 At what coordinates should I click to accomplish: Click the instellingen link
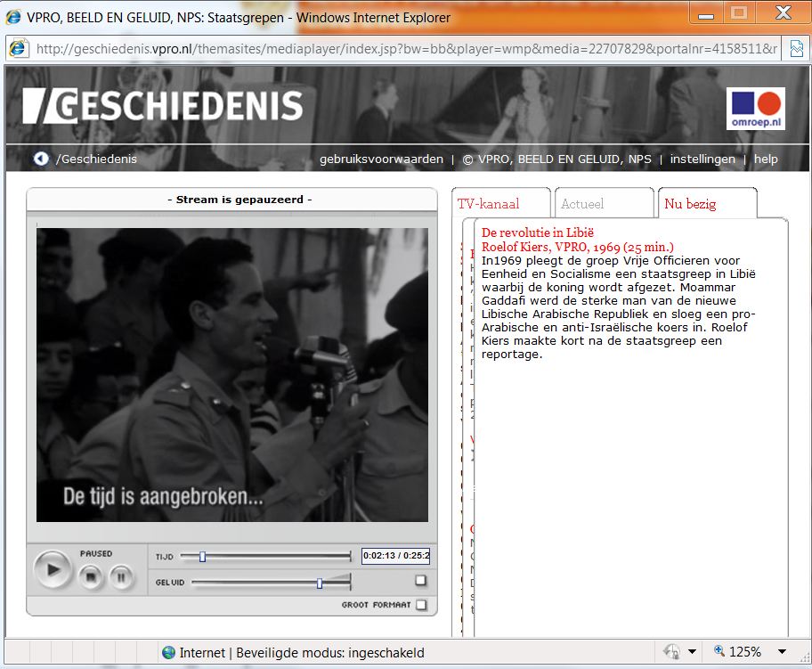[702, 159]
